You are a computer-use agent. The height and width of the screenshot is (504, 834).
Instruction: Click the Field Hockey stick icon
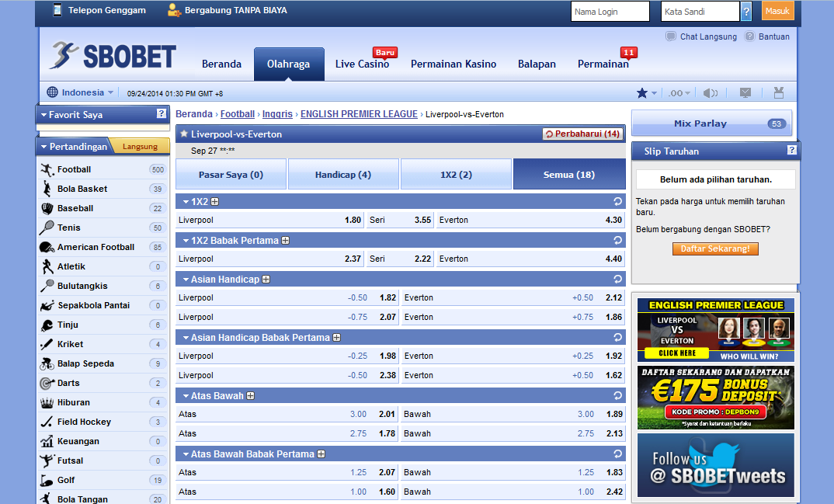(x=47, y=422)
